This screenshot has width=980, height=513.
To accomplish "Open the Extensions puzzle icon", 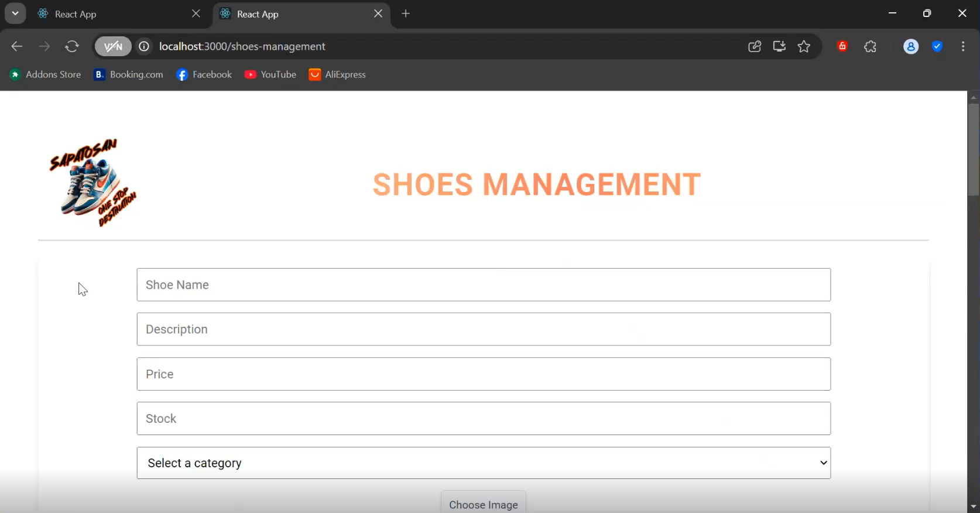I will (871, 46).
